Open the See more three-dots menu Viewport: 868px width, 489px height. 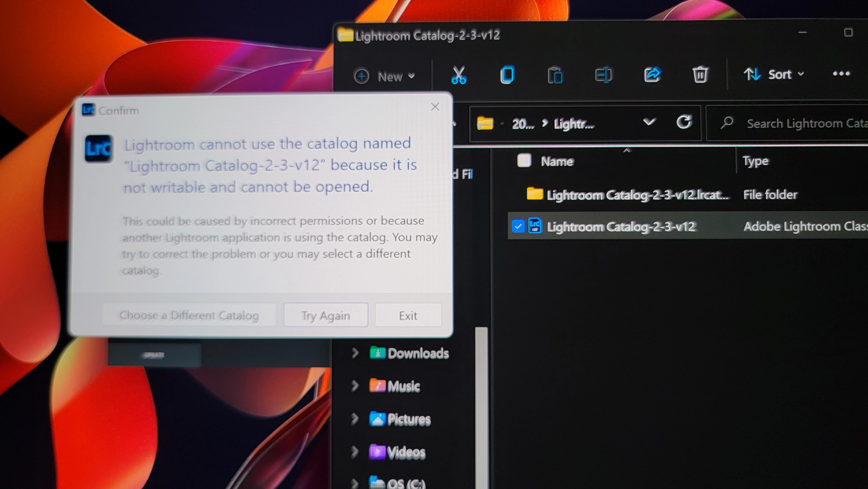pyautogui.click(x=841, y=74)
